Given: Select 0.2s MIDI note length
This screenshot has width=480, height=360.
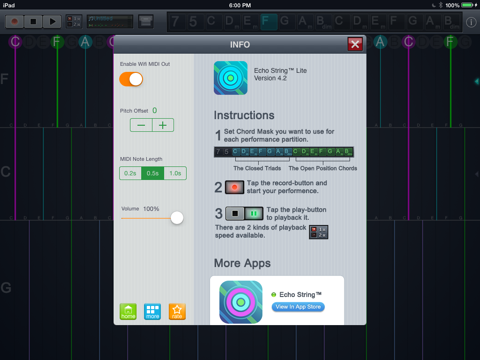Looking at the screenshot, I should (130, 173).
